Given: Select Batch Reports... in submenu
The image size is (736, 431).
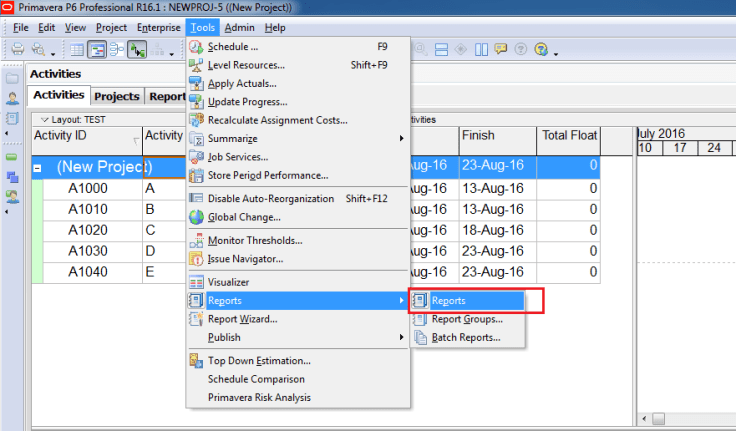Looking at the screenshot, I should point(468,337).
